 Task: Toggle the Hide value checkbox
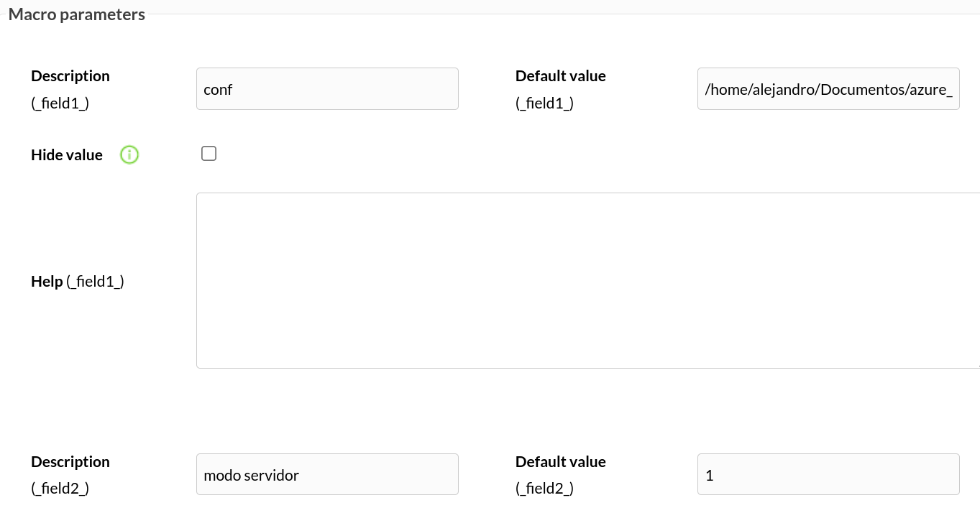point(209,154)
